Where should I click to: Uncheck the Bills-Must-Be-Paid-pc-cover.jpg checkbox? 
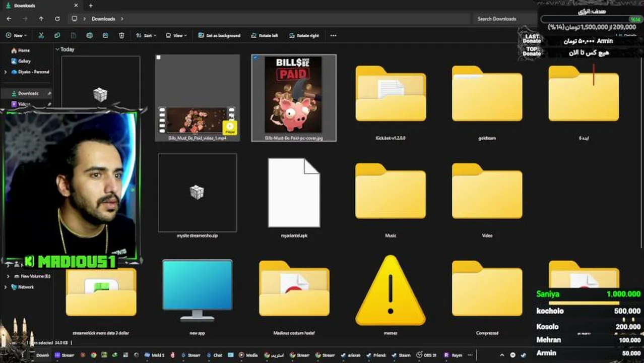[255, 58]
